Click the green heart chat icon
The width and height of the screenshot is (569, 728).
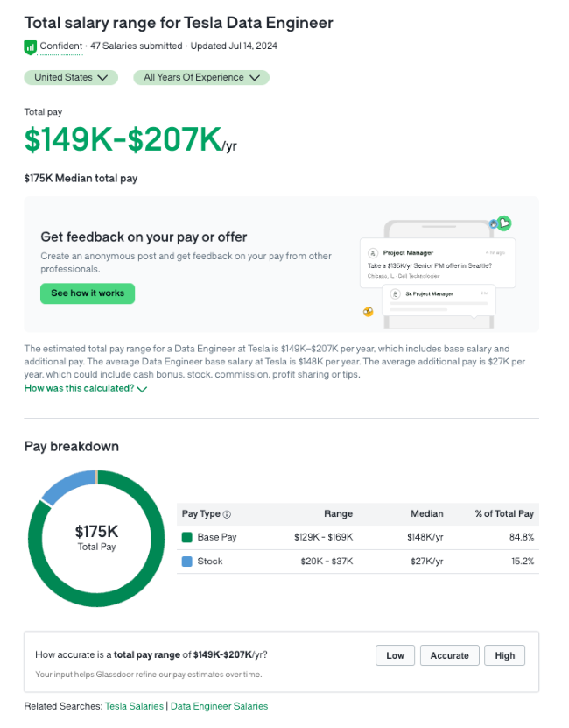(504, 223)
